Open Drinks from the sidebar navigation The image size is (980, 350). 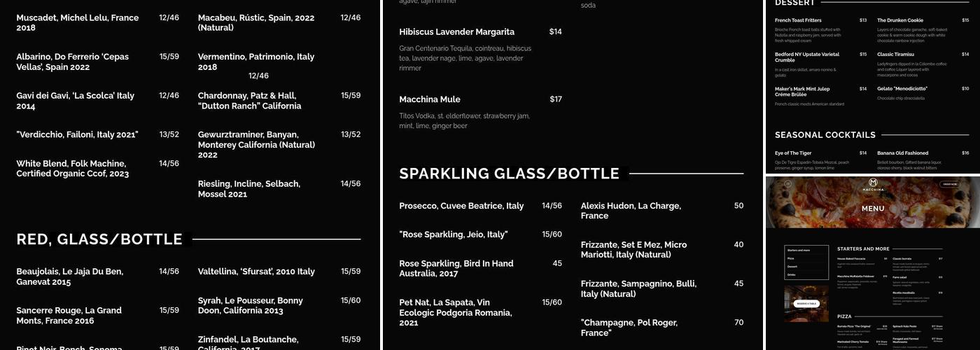click(x=792, y=275)
